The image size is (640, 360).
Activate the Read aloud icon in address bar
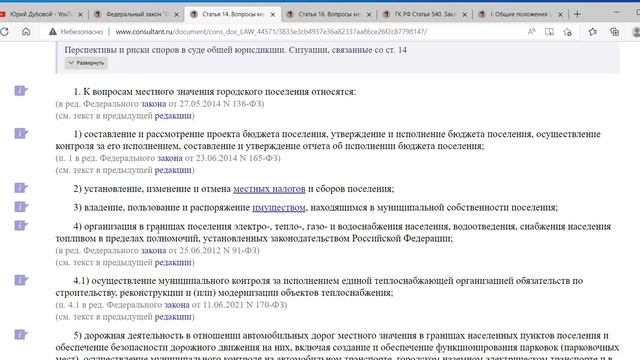(531, 31)
